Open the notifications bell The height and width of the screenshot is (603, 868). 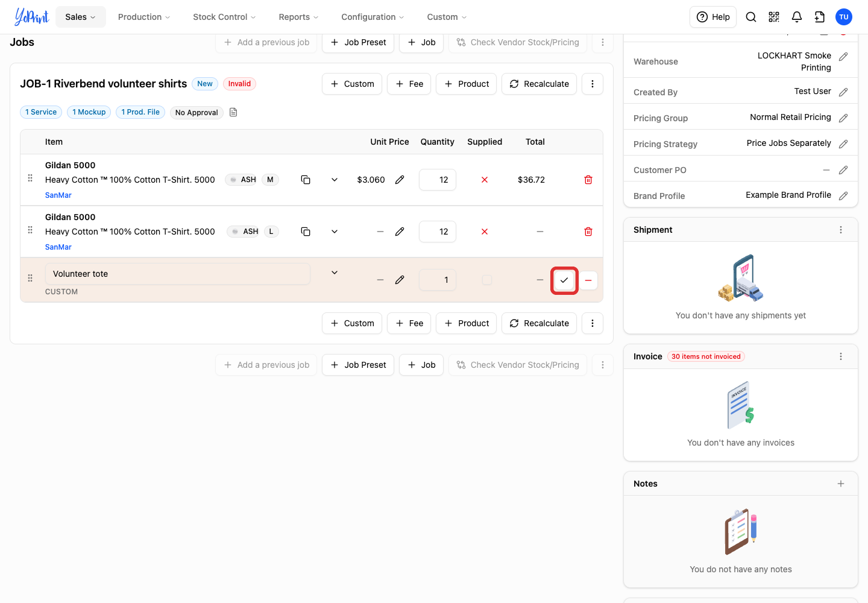pos(797,17)
